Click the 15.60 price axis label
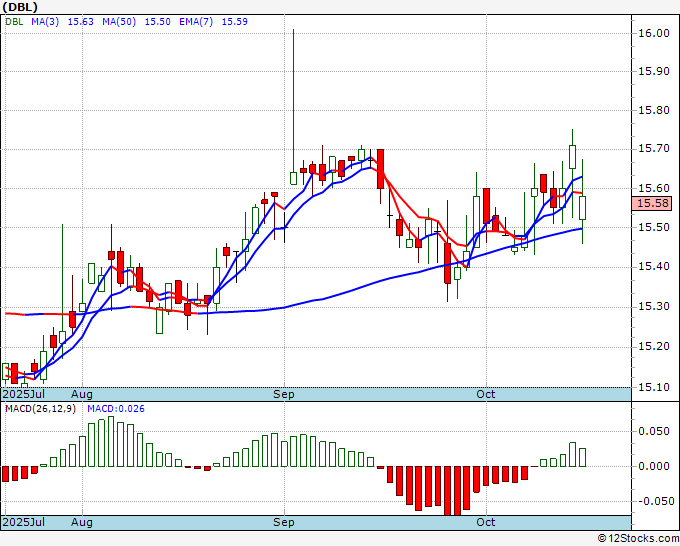680x546 pixels. pos(654,189)
